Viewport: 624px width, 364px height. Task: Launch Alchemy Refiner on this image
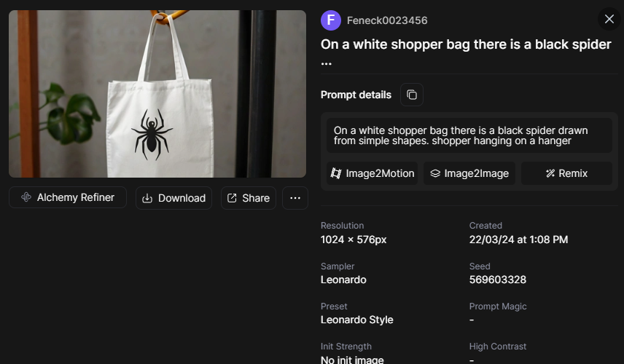[x=68, y=197]
